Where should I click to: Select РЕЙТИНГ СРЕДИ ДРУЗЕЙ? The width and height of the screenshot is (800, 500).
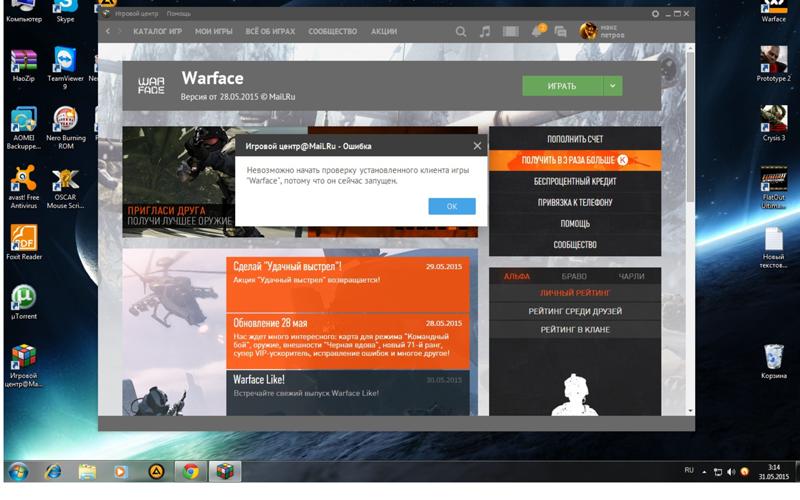575,311
